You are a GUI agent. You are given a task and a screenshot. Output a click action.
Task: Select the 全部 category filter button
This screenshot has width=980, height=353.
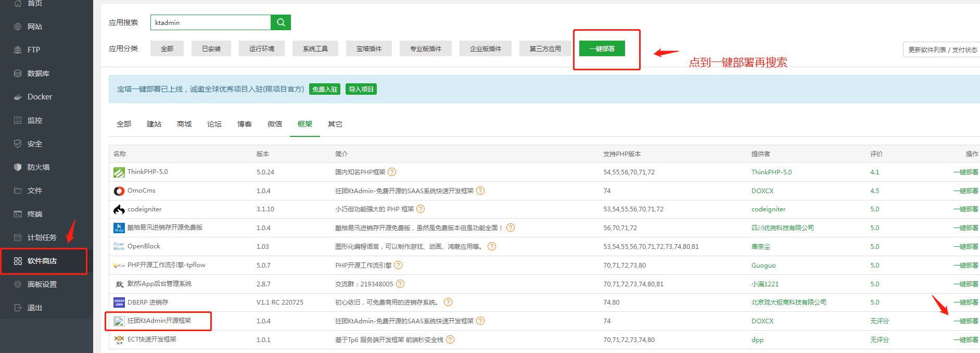coord(167,48)
